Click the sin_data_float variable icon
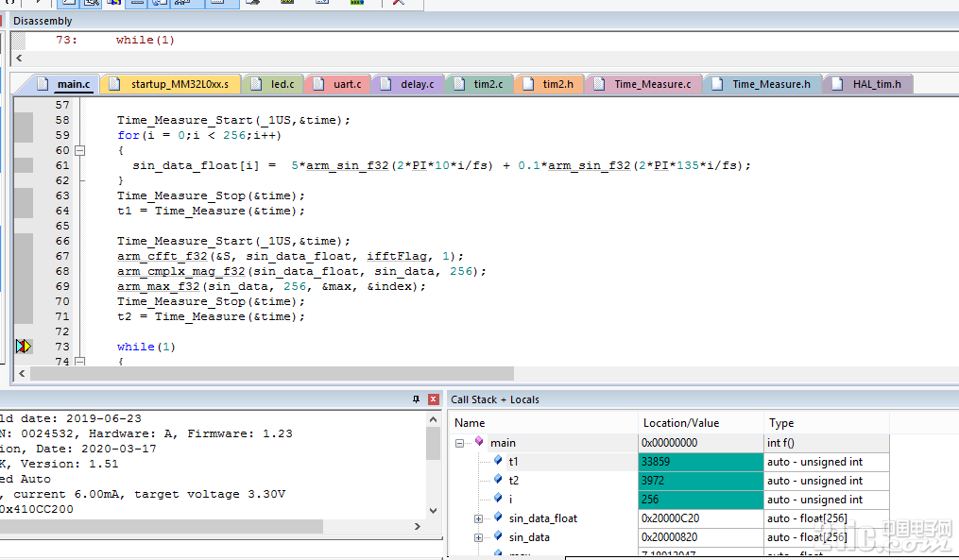Screen dimensions: 959x560 point(498,517)
